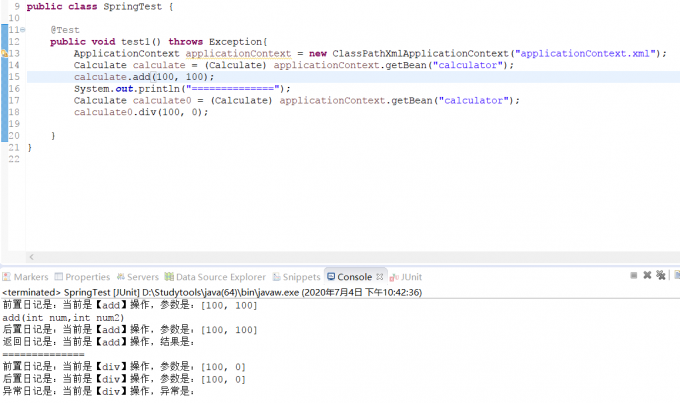Open the Snippets tab
This screenshot has height=403, width=680.
click(x=296, y=277)
